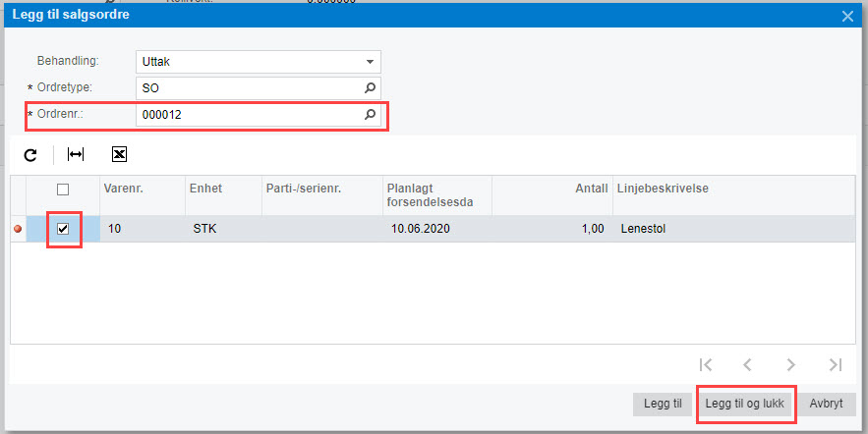Click the Ordrenr. field containing 000012

pyautogui.click(x=258, y=115)
